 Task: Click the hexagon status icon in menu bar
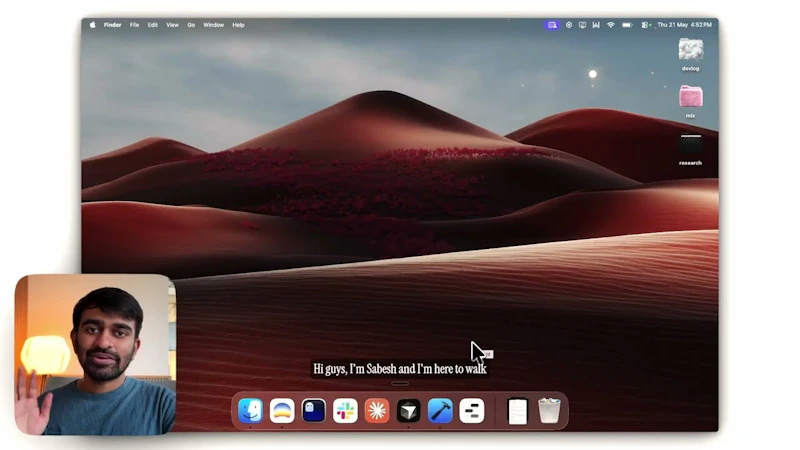[x=568, y=24]
